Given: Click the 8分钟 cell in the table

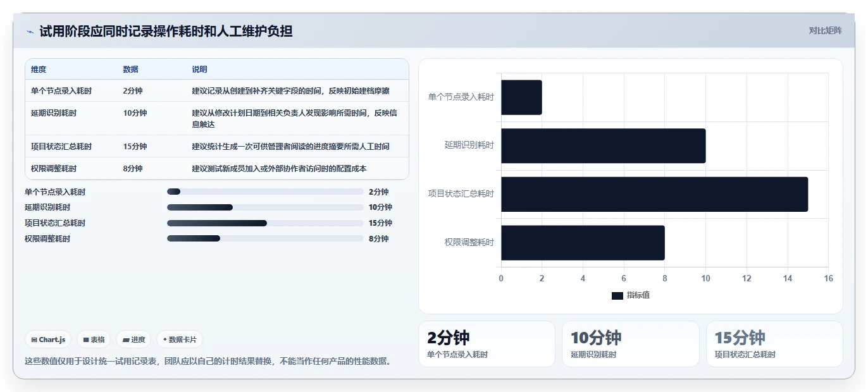Looking at the screenshot, I should point(133,169).
